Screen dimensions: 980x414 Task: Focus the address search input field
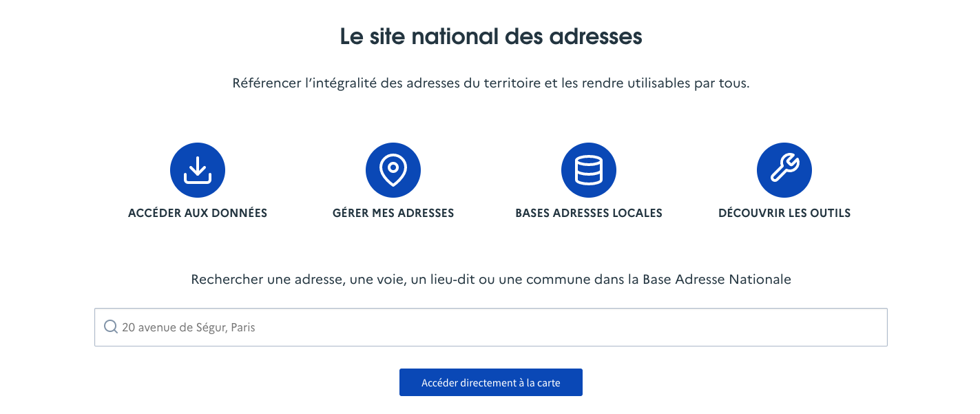click(x=490, y=327)
